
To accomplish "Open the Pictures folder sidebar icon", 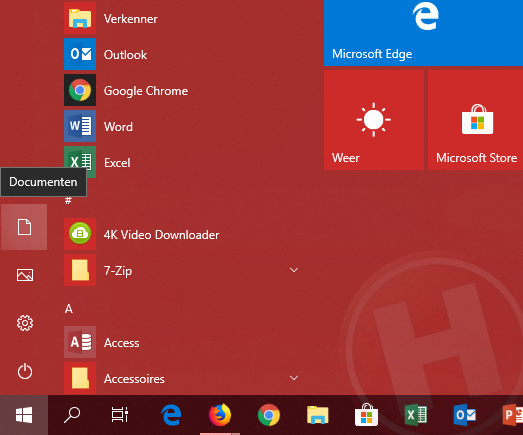I will tap(25, 275).
